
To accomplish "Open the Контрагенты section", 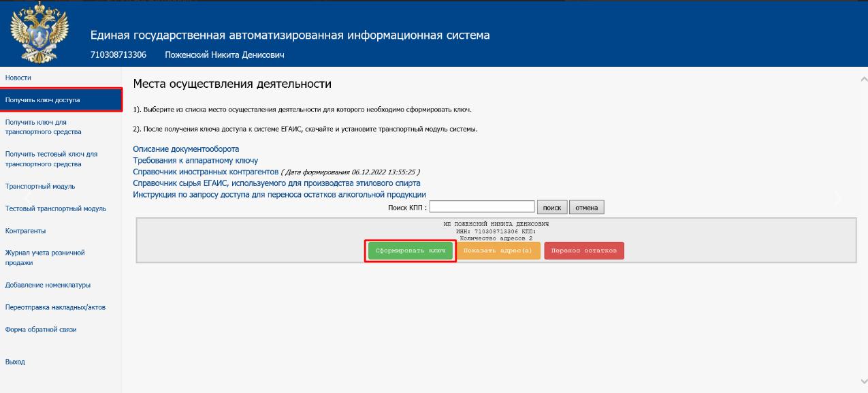I will click(x=25, y=231).
